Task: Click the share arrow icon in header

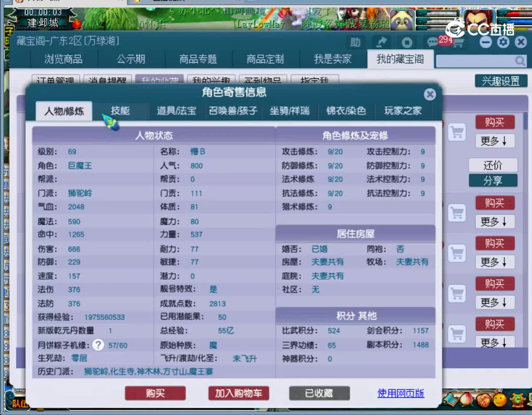Action: [381, 42]
